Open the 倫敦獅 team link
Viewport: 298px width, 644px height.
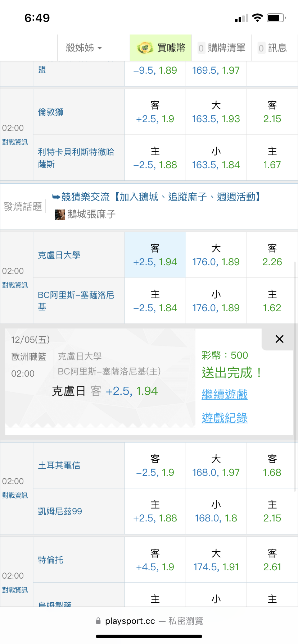pos(51,112)
